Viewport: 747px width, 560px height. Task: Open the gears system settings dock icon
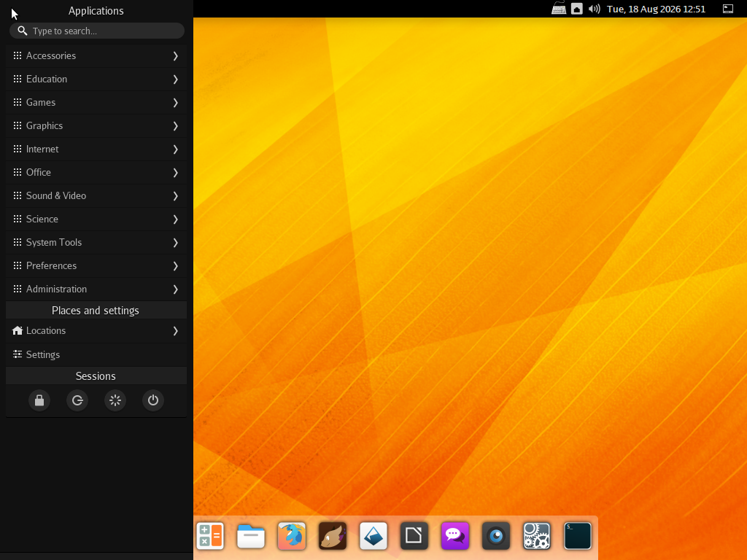(537, 536)
